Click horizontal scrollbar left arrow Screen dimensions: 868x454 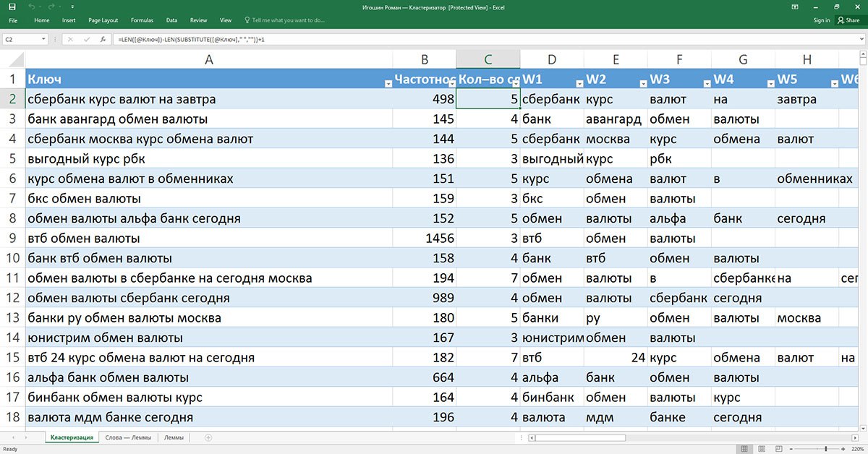coord(532,437)
